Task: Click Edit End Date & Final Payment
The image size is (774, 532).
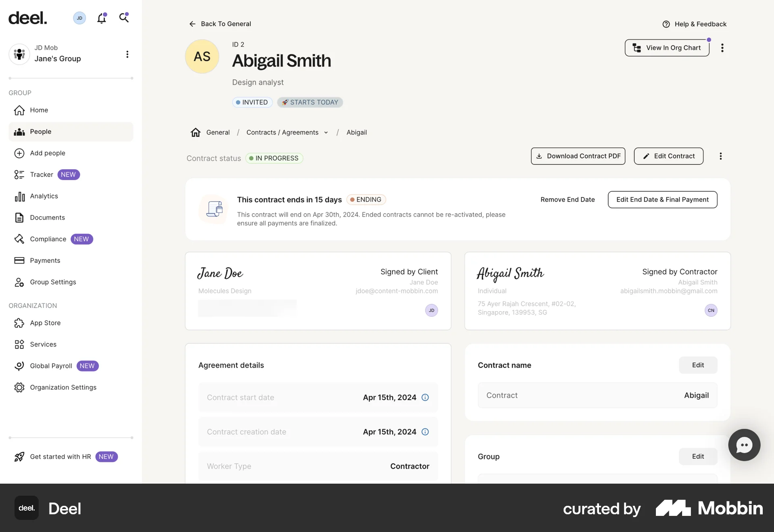Action: click(x=662, y=199)
